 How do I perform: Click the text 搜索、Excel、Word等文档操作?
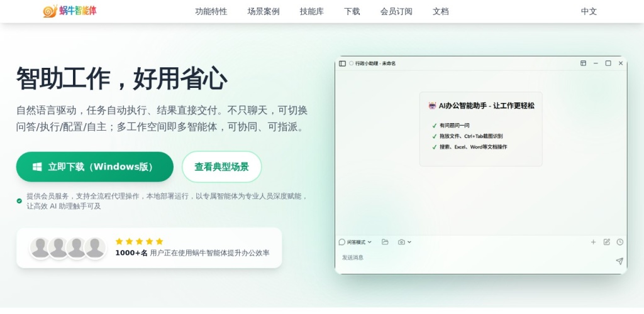(473, 147)
